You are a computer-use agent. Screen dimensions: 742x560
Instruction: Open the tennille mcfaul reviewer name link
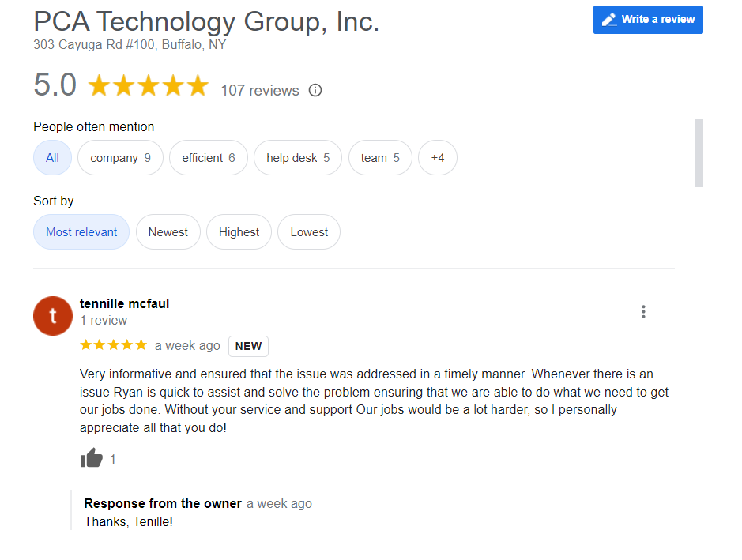click(124, 303)
